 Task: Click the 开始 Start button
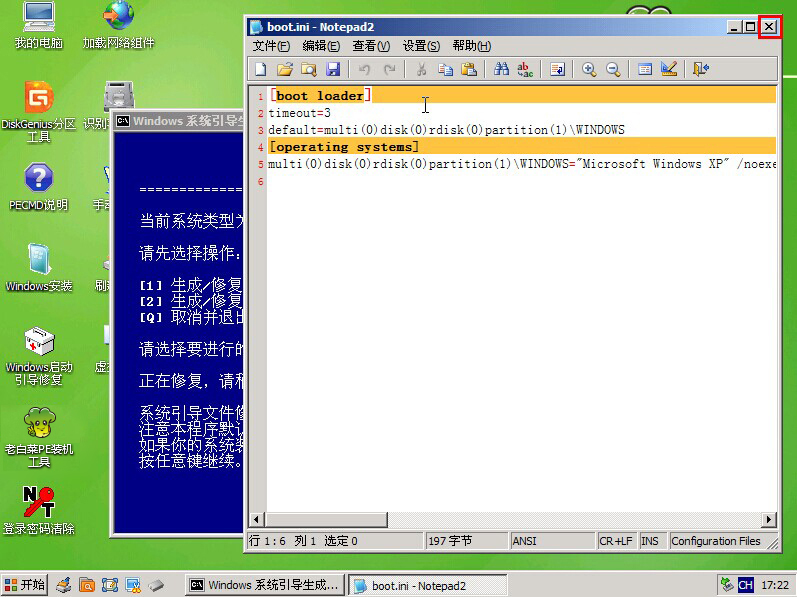point(24,585)
